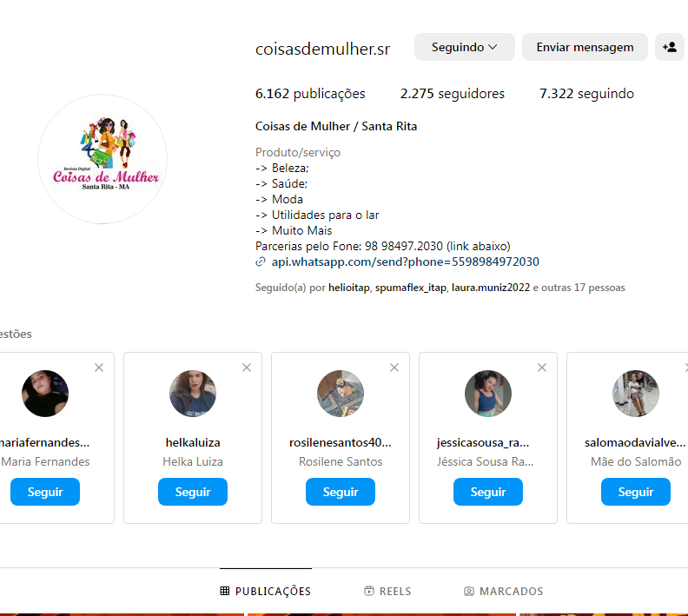Click the Enviar mensagem button
The height and width of the screenshot is (616, 688).
coord(585,47)
